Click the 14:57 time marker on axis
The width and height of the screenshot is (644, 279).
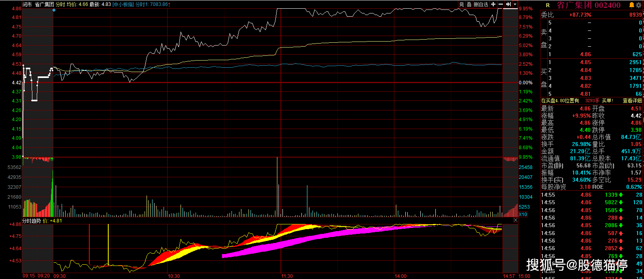point(508,276)
